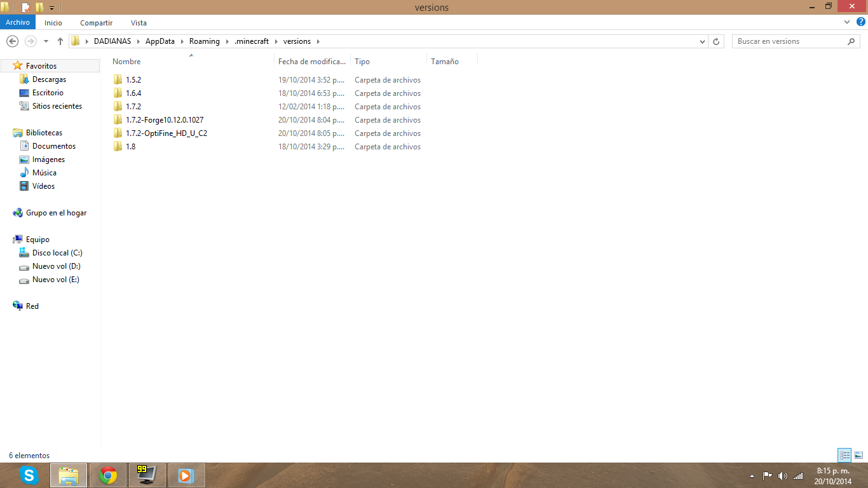The height and width of the screenshot is (488, 868).
Task: Open Action Center flag icon
Action: click(767, 475)
